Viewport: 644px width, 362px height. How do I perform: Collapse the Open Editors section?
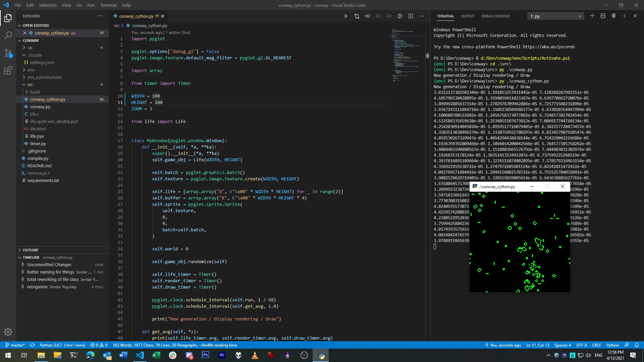coord(62,25)
